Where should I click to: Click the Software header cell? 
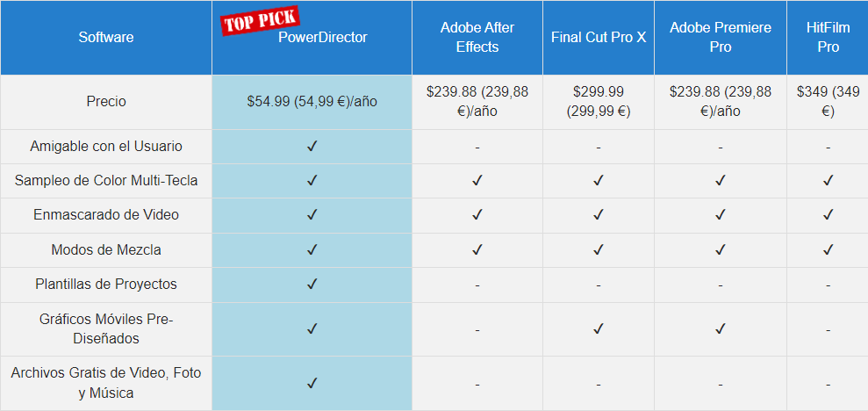[106, 37]
